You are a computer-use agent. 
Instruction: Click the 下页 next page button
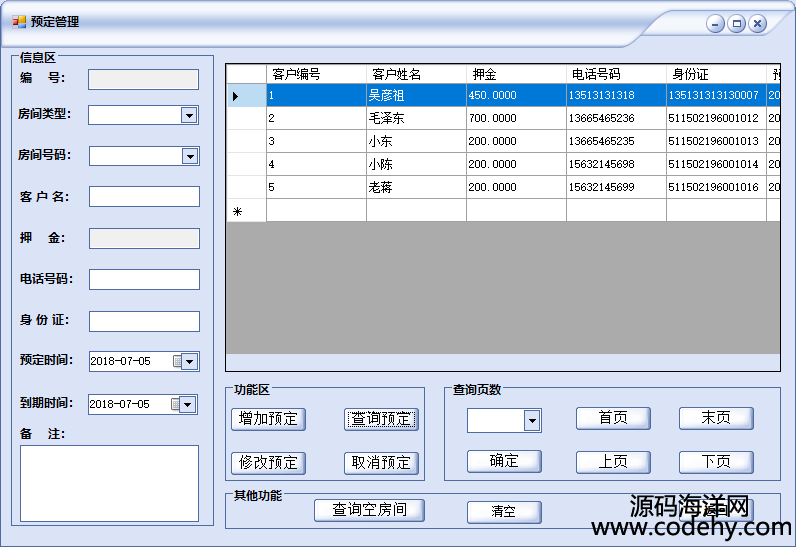[x=716, y=461]
